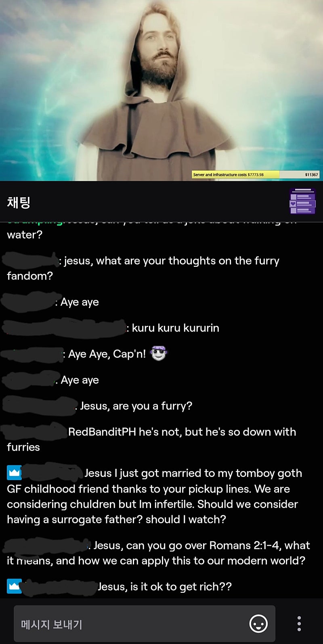The height and width of the screenshot is (644, 323).
Task: Tap the redacted username before 'Aye Aye, Cap'n!'
Action: pyautogui.click(x=32, y=354)
